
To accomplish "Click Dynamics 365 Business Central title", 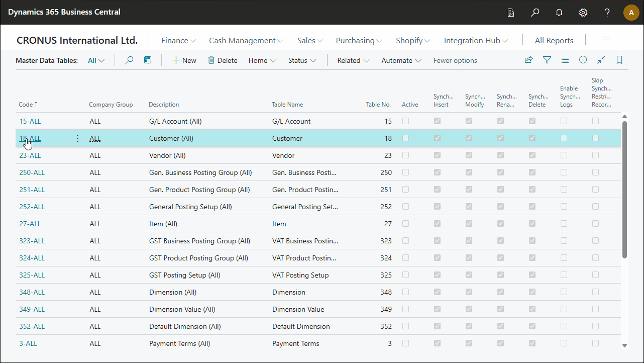I will [x=64, y=12].
